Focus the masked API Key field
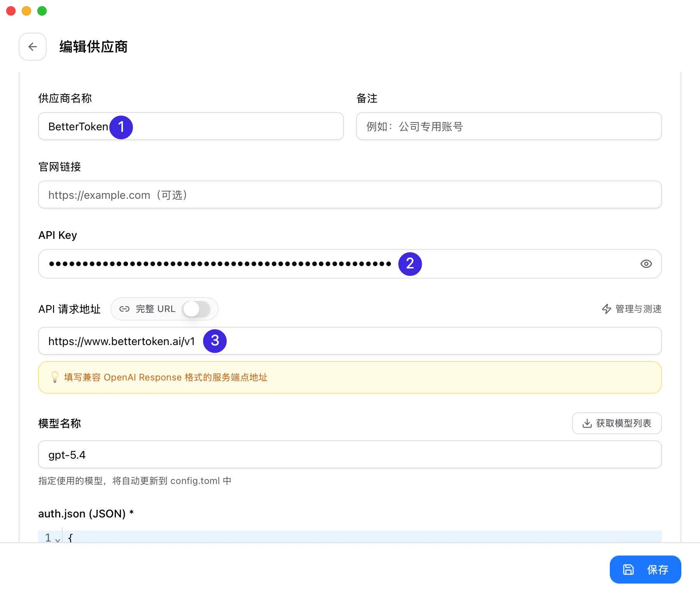700x596 pixels. [350, 264]
